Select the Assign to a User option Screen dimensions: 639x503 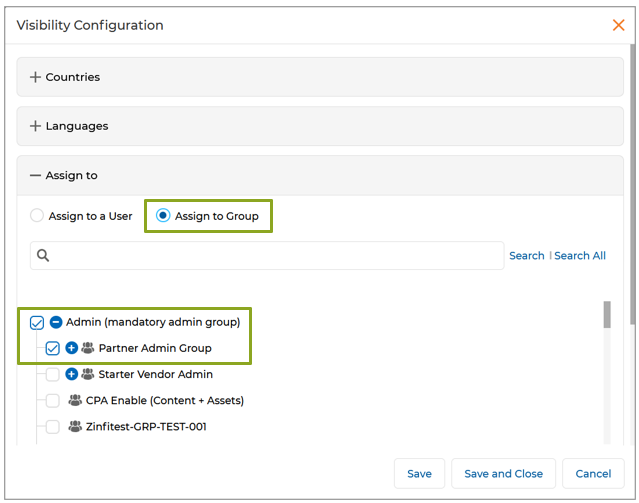click(x=38, y=216)
